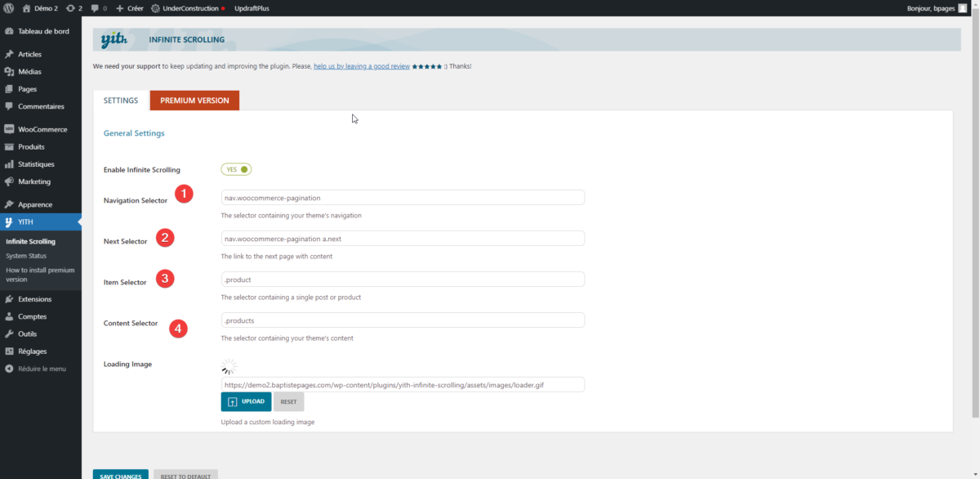Click the Médias sidebar icon

pyautogui.click(x=9, y=71)
